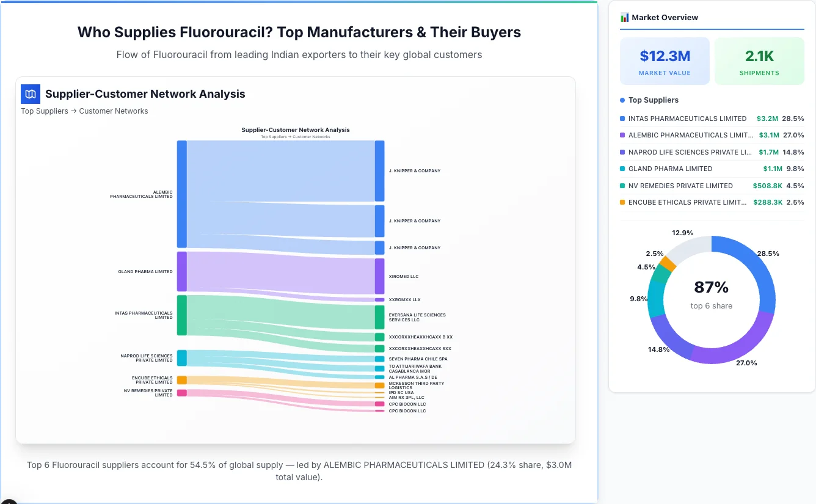Select Customer Networks in the breadcrumb path
816x504 pixels.
[x=115, y=111]
